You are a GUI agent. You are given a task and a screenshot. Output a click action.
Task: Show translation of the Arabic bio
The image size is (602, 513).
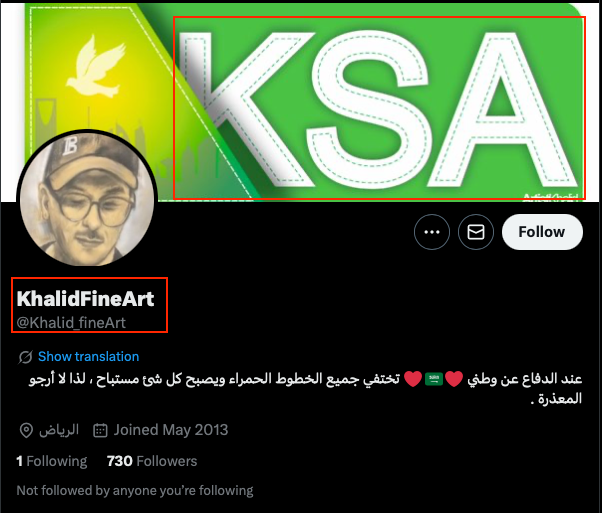pyautogui.click(x=88, y=356)
